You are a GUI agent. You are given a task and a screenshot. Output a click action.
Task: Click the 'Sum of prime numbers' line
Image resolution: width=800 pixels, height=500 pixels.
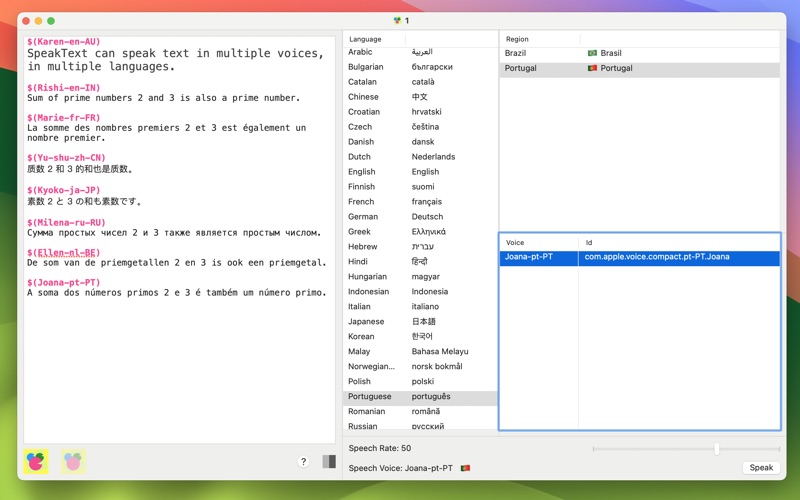pyautogui.click(x=164, y=98)
